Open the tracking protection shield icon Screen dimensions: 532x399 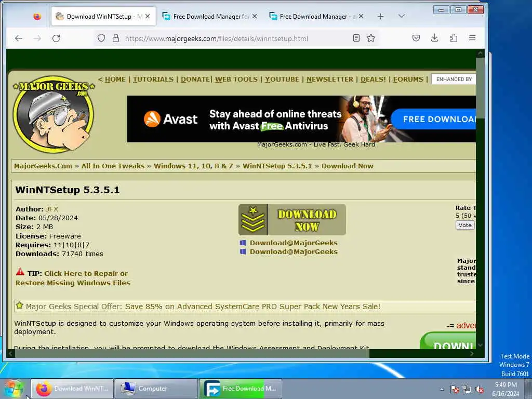click(101, 38)
